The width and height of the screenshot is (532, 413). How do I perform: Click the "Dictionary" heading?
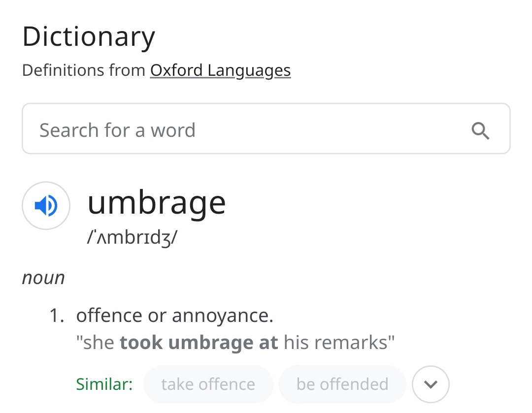coord(89,37)
